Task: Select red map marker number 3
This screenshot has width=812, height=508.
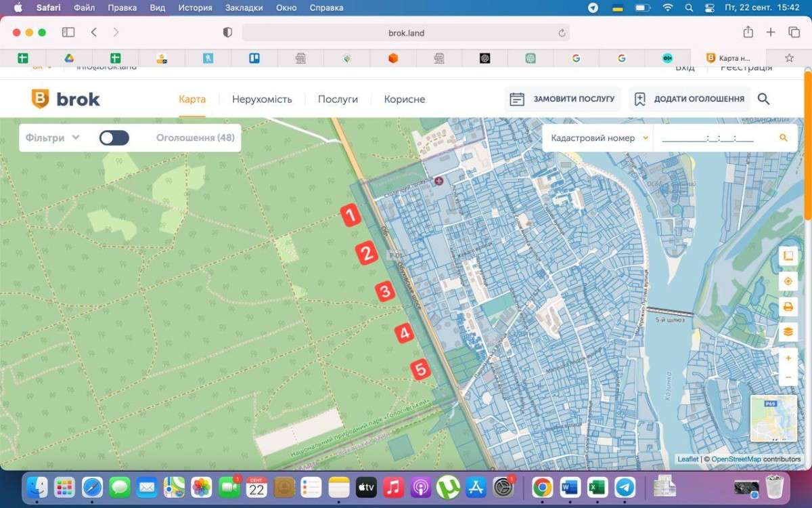Action: [x=384, y=292]
